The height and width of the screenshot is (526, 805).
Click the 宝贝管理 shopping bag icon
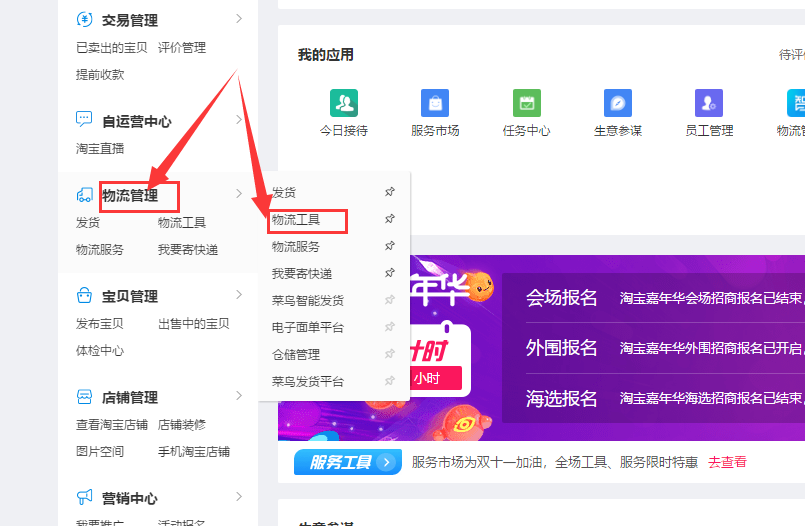coord(84,296)
